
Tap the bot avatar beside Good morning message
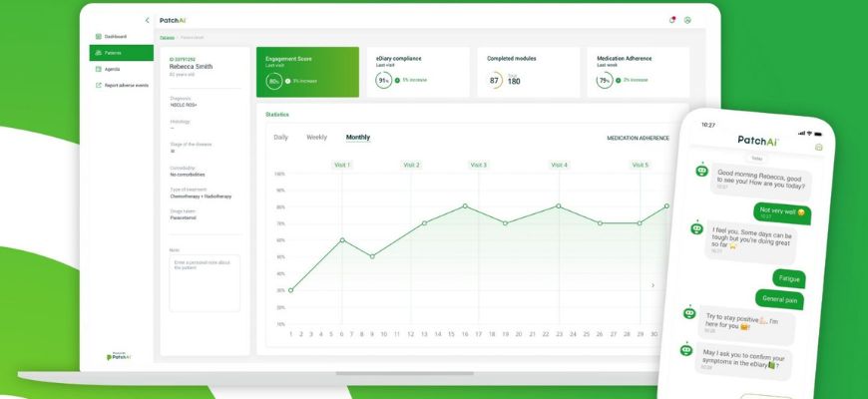pyautogui.click(x=702, y=170)
